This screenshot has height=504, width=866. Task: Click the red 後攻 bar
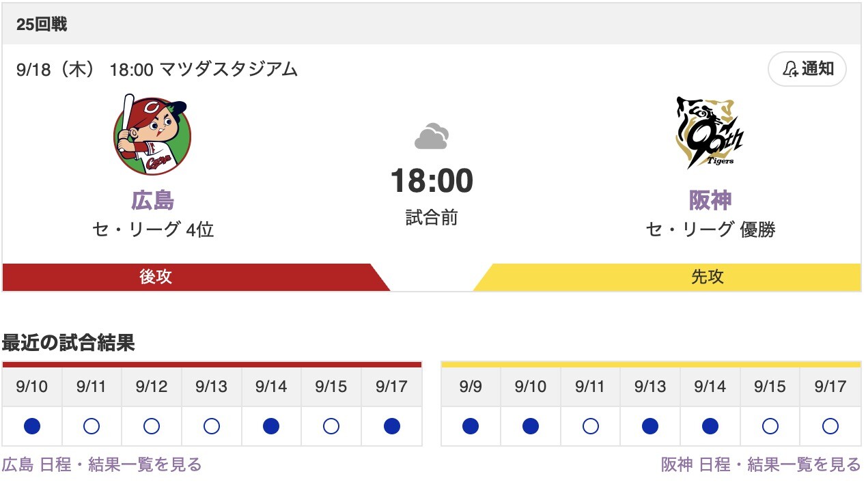[156, 277]
